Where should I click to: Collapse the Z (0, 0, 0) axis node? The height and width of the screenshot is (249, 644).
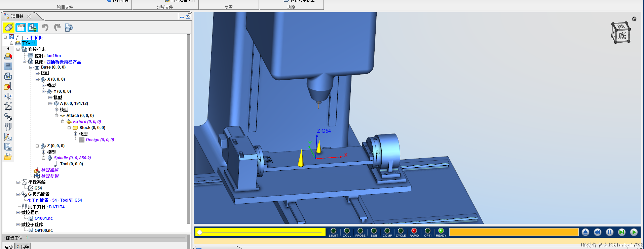pos(37,146)
